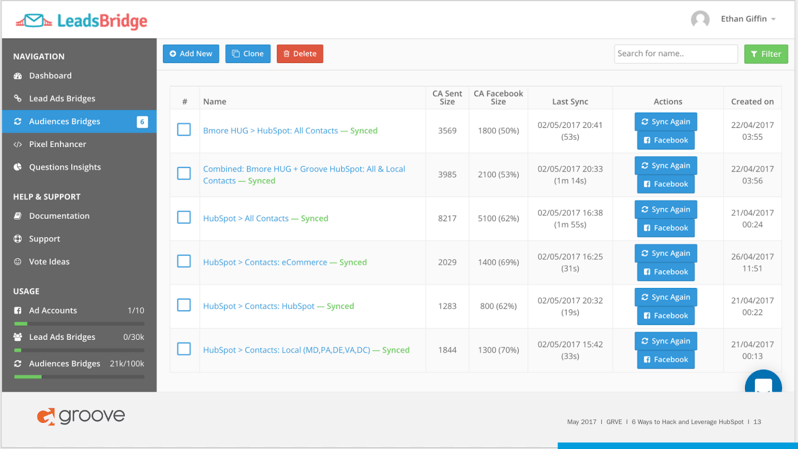Click Facebook button for Contacts: eCommerce row
The image size is (798, 449).
pos(666,271)
